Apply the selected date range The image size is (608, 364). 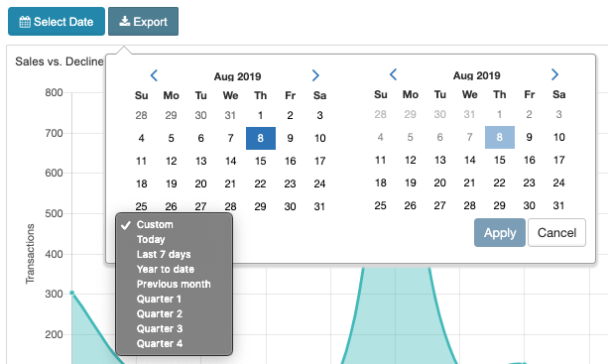(500, 233)
